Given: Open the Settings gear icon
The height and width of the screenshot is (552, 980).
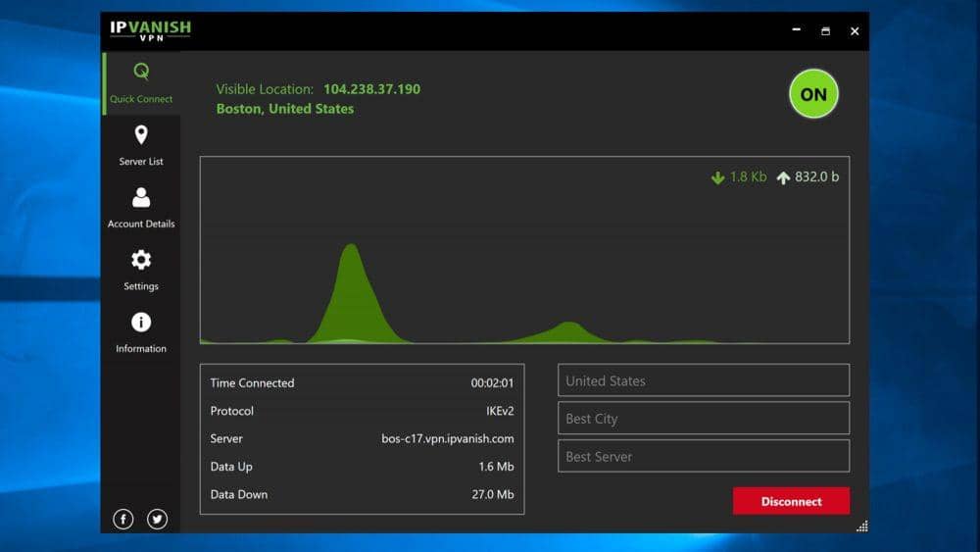Looking at the screenshot, I should [141, 260].
